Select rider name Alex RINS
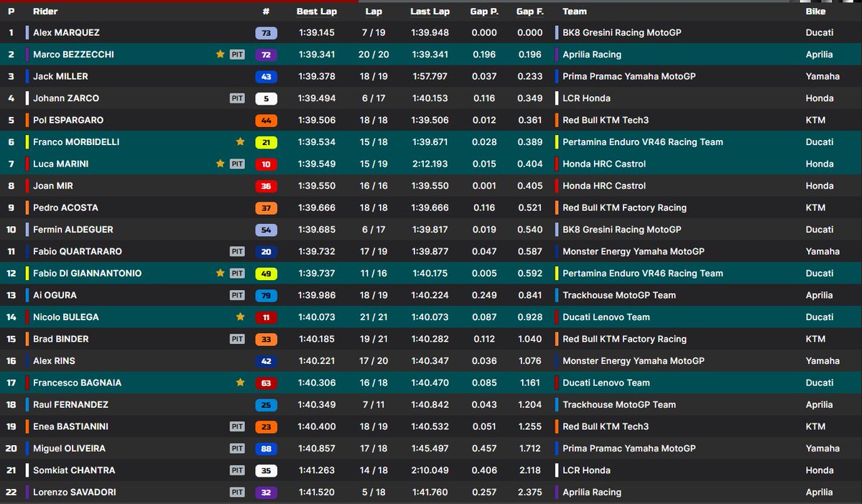Screen dimensions: 862x504 54,361
